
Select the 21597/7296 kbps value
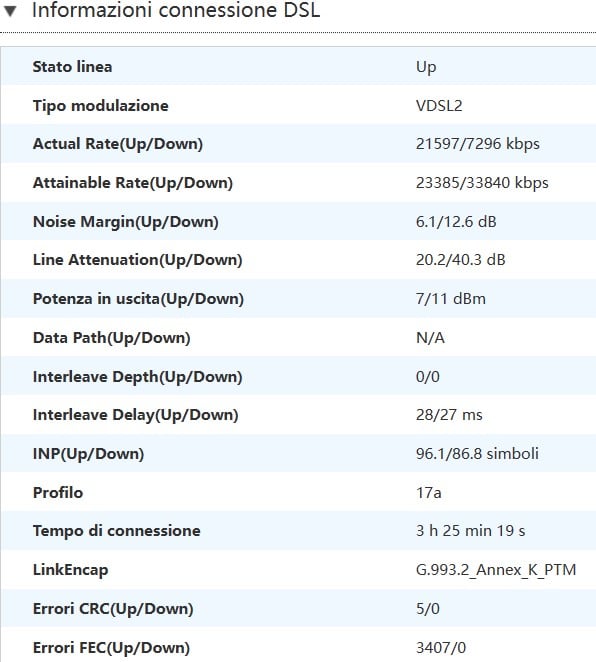tap(477, 144)
